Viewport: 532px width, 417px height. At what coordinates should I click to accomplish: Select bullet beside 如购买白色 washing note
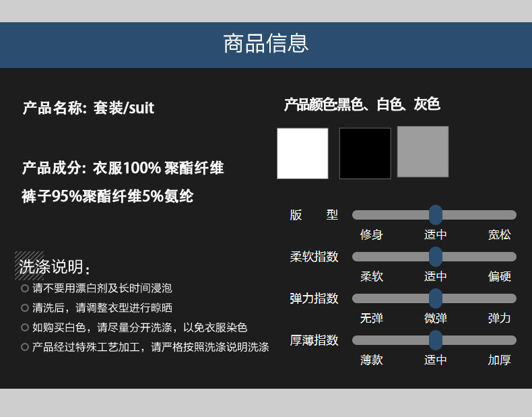pyautogui.click(x=25, y=327)
